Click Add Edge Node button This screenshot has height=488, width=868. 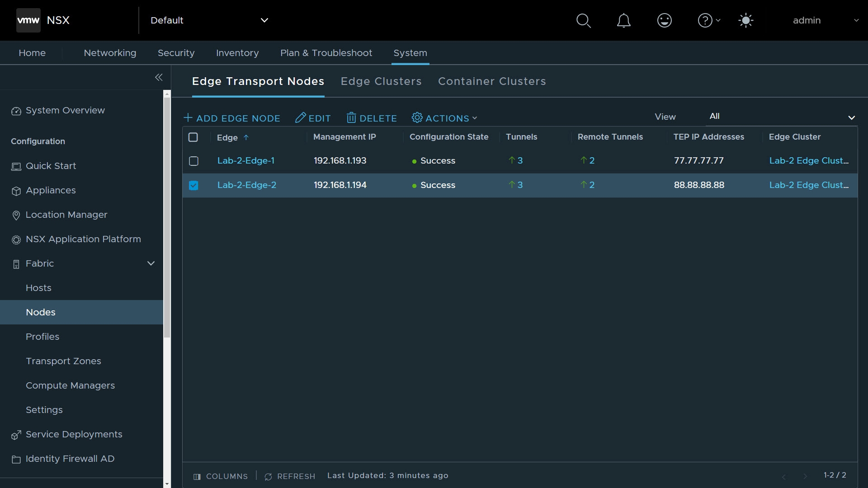232,118
